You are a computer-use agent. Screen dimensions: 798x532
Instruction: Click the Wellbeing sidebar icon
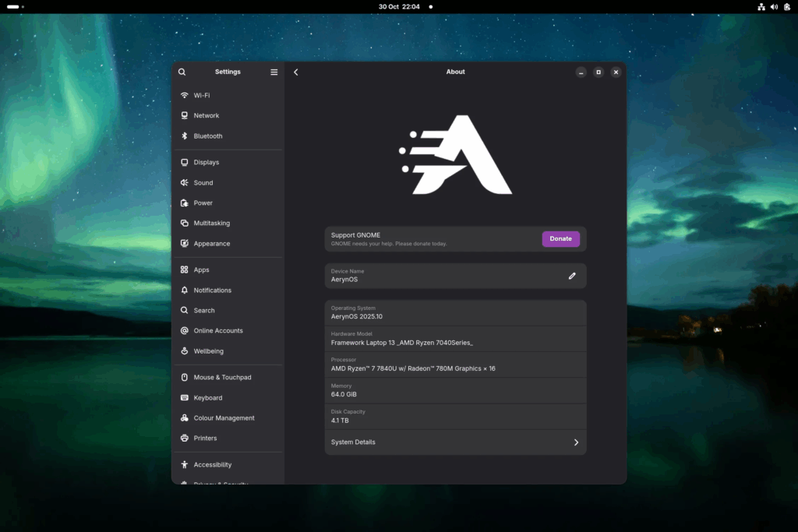click(x=185, y=351)
